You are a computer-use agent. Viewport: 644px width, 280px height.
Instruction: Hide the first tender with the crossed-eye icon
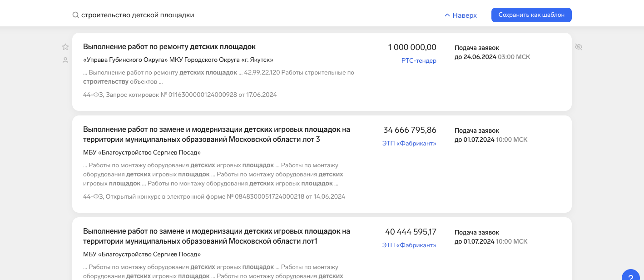578,47
